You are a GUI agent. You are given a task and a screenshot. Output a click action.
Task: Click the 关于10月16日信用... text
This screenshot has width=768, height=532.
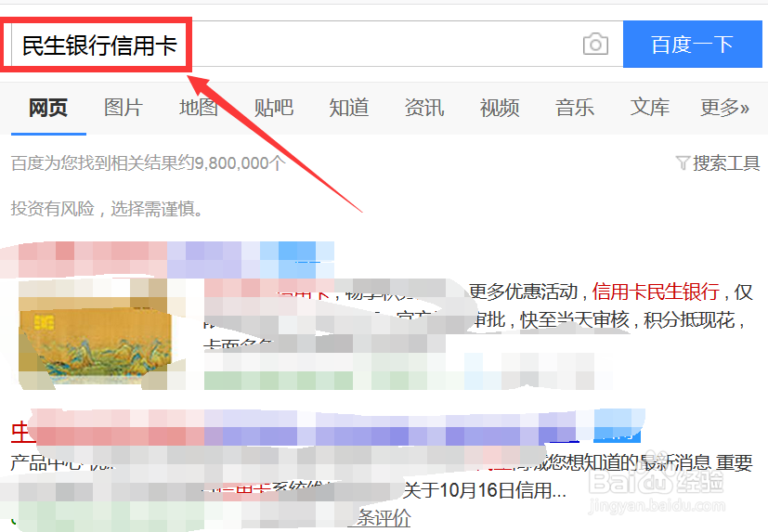[485, 490]
